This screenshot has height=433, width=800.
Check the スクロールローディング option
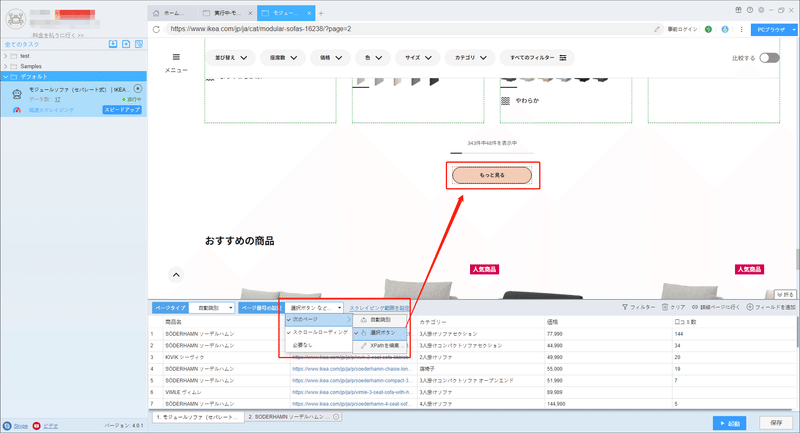tap(318, 332)
